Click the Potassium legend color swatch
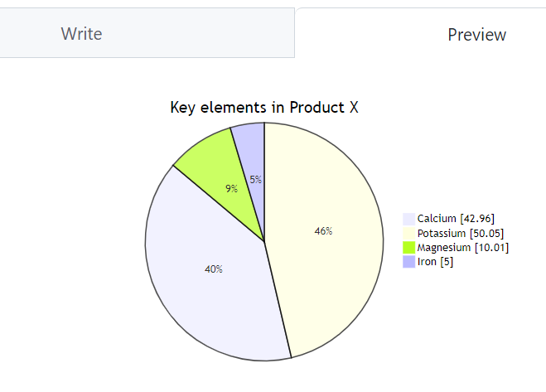Screen dimensions: 546x392 point(408,233)
